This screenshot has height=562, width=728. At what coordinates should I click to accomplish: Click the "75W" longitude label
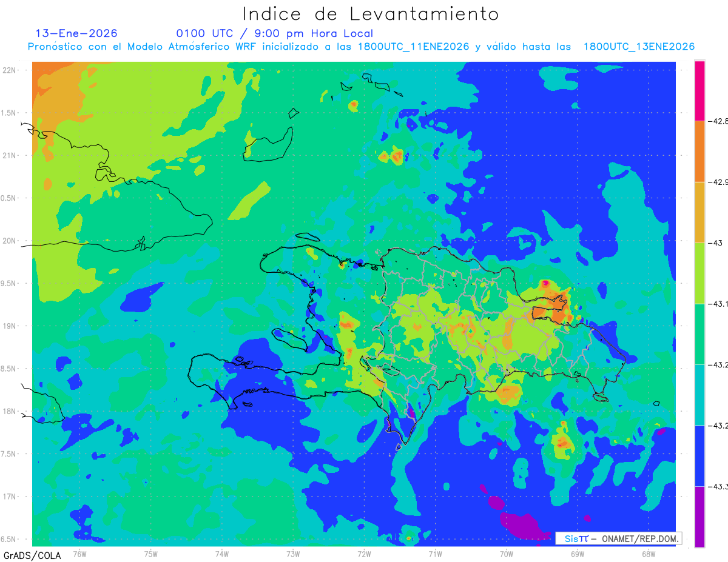click(150, 554)
